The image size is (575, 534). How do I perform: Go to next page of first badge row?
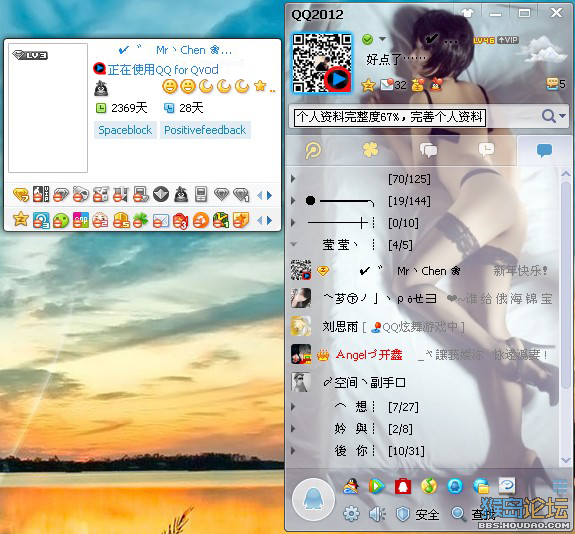point(270,195)
